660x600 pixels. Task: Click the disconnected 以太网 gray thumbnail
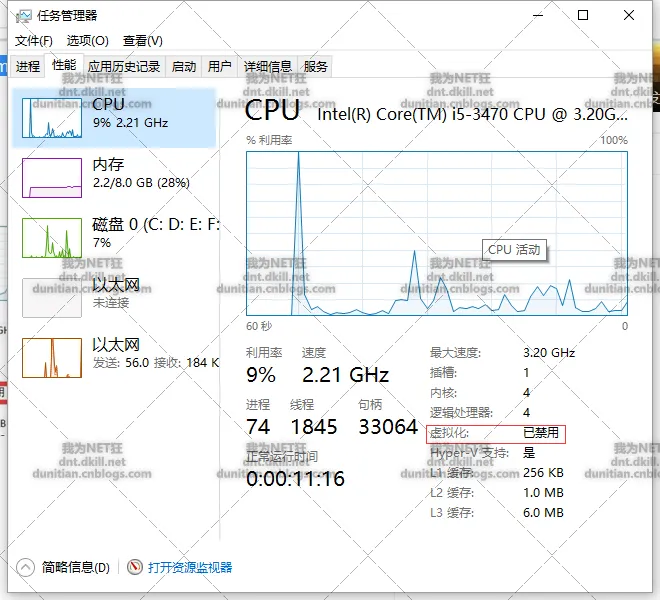[52, 298]
